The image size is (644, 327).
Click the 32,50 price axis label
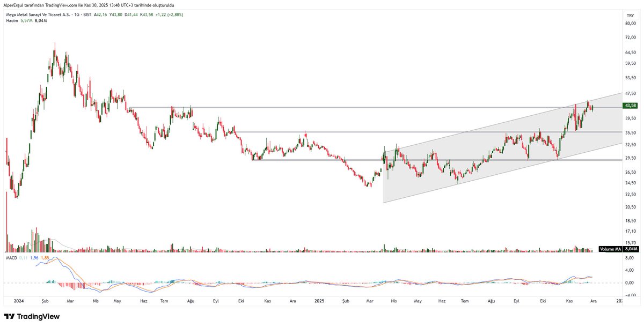630,145
